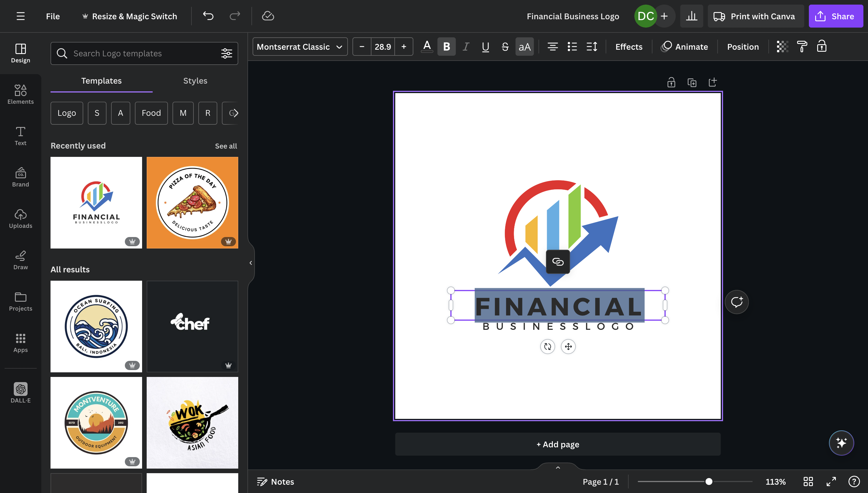Toggle strikethrough formatting
The width and height of the screenshot is (868, 493).
click(x=505, y=46)
